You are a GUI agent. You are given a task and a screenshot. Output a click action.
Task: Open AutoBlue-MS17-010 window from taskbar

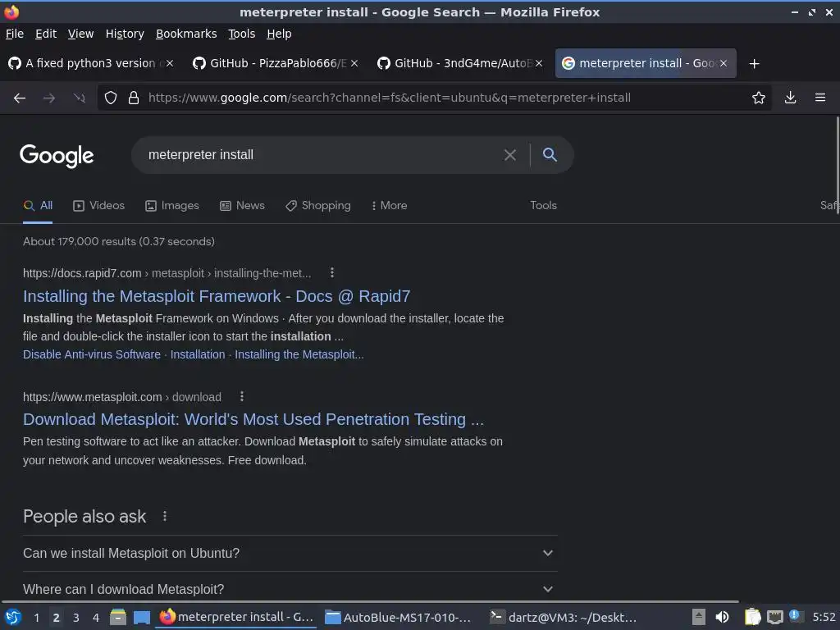click(x=399, y=618)
